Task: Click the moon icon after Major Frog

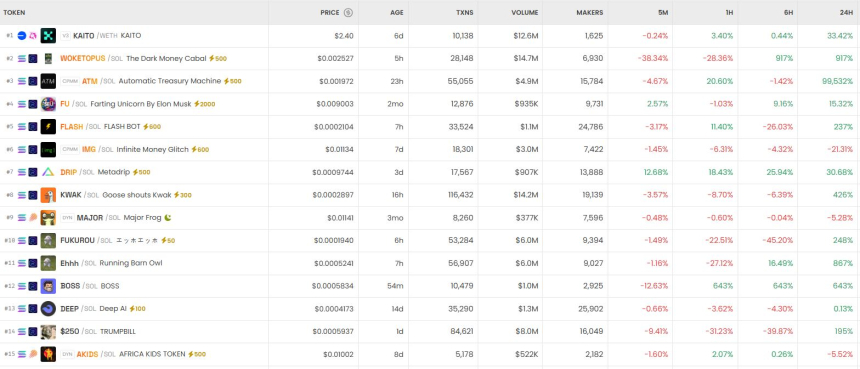Action: [x=168, y=218]
